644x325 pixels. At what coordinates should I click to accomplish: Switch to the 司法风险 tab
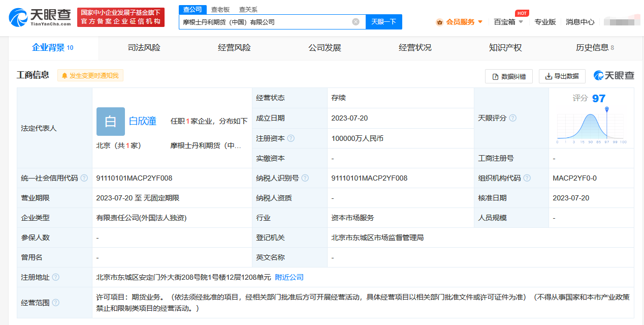[144, 48]
